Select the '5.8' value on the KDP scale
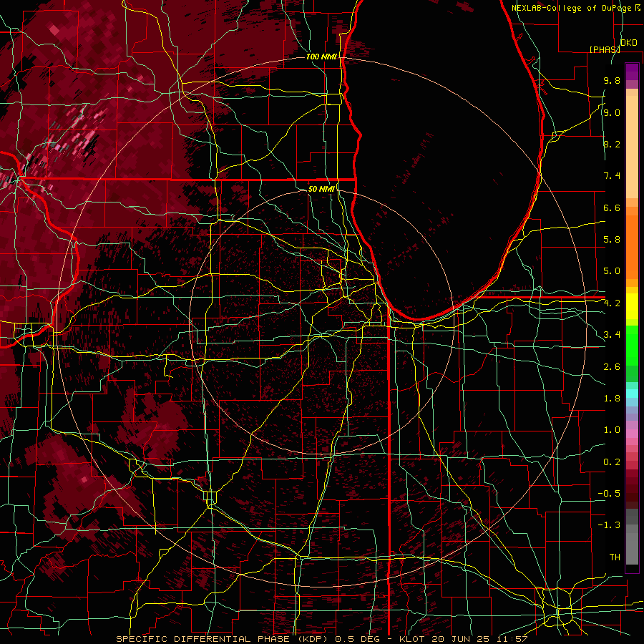The image size is (644, 644). click(x=612, y=240)
